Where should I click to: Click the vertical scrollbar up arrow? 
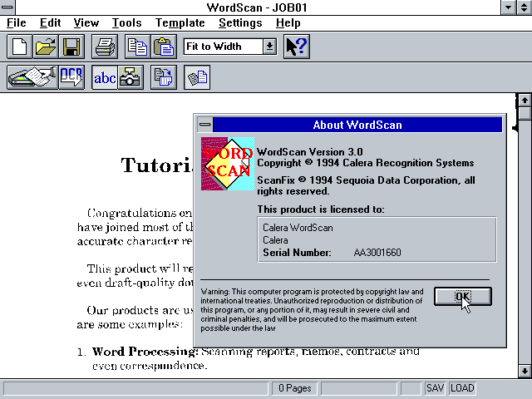525,100
